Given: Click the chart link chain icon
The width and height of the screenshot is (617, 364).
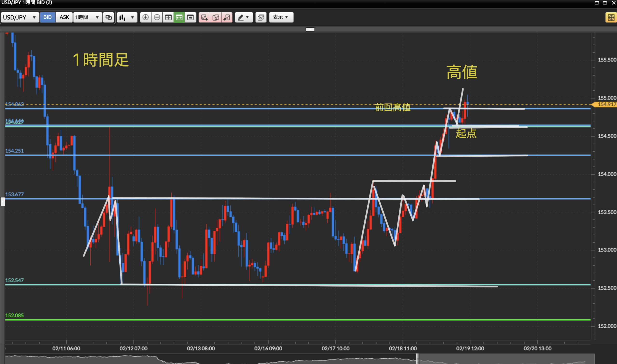Looking at the screenshot, I should (x=109, y=17).
